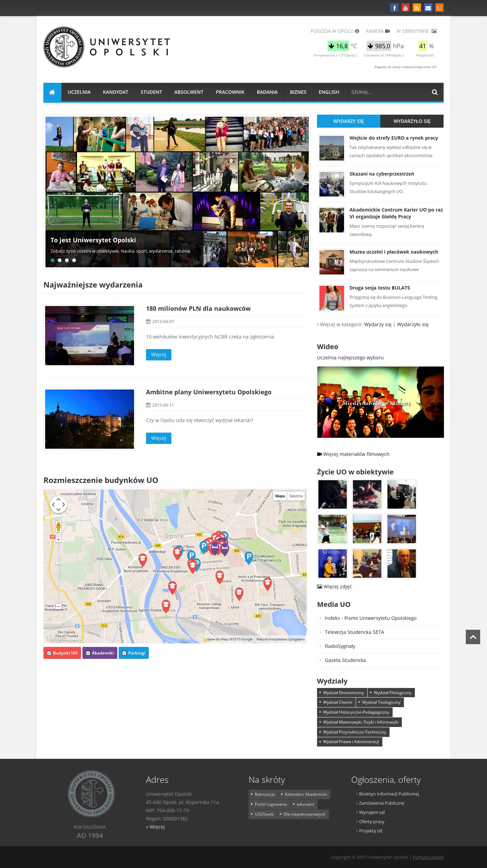Go to home via house icon

tap(52, 92)
